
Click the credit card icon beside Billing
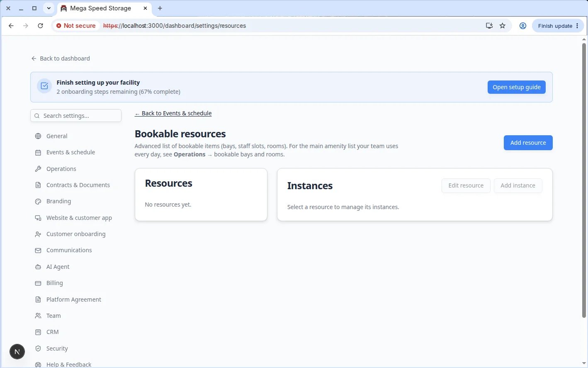38,283
